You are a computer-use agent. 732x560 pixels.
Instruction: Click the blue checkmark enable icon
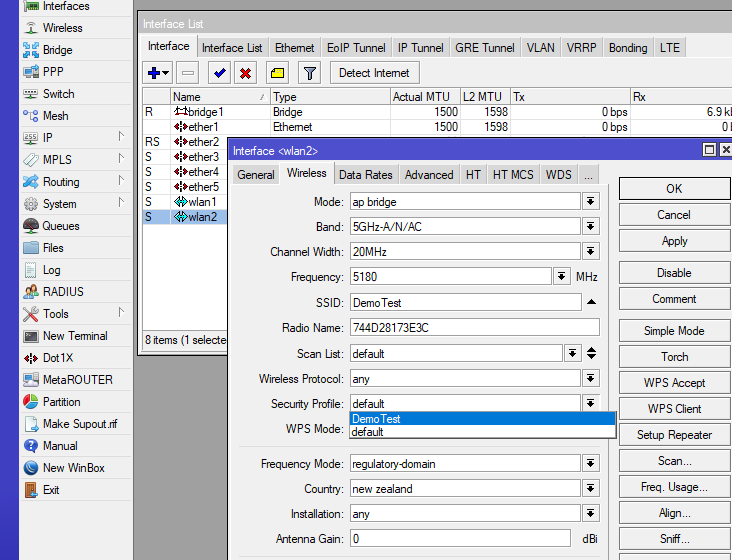219,73
